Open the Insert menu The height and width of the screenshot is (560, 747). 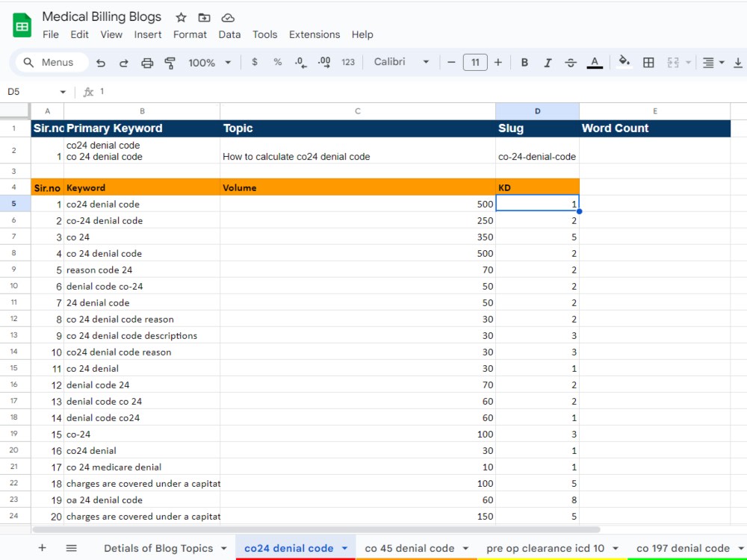(x=148, y=34)
